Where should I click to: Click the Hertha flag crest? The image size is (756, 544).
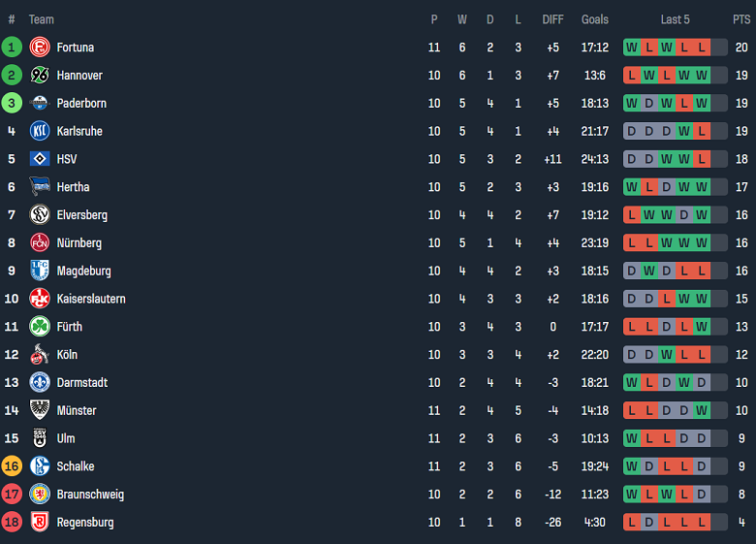pos(40,187)
